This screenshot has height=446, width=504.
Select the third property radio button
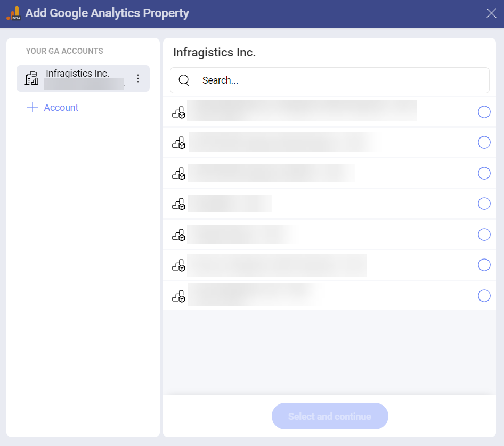click(x=484, y=173)
